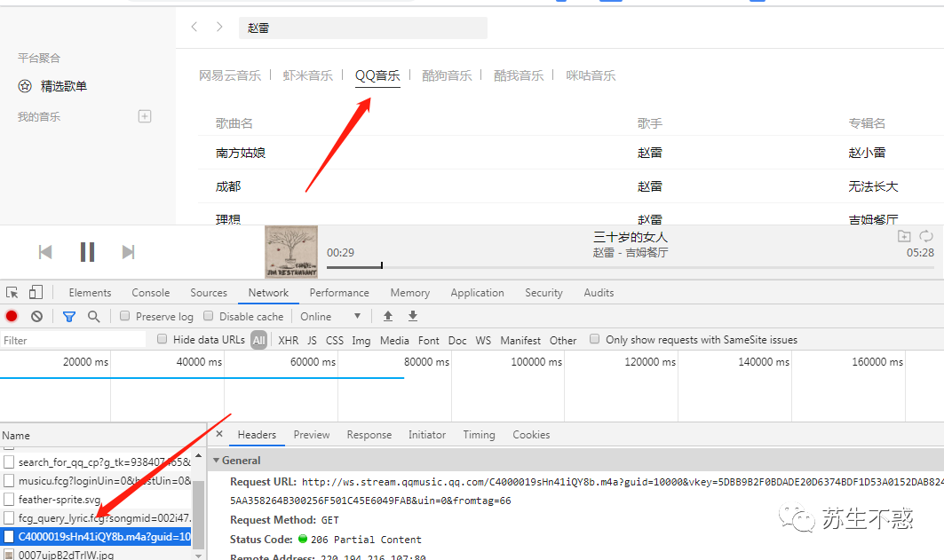
Task: Enable the Preserve log checkbox
Action: pyautogui.click(x=124, y=316)
